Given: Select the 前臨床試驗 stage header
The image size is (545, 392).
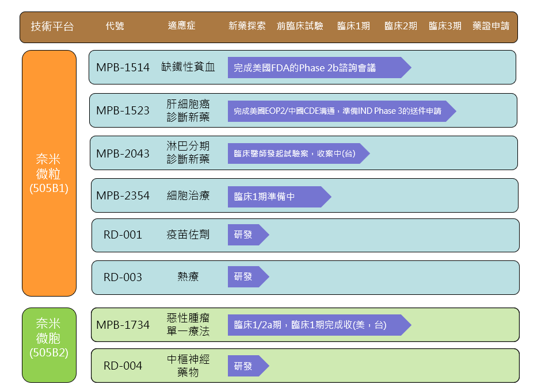Looking at the screenshot, I should tap(300, 26).
